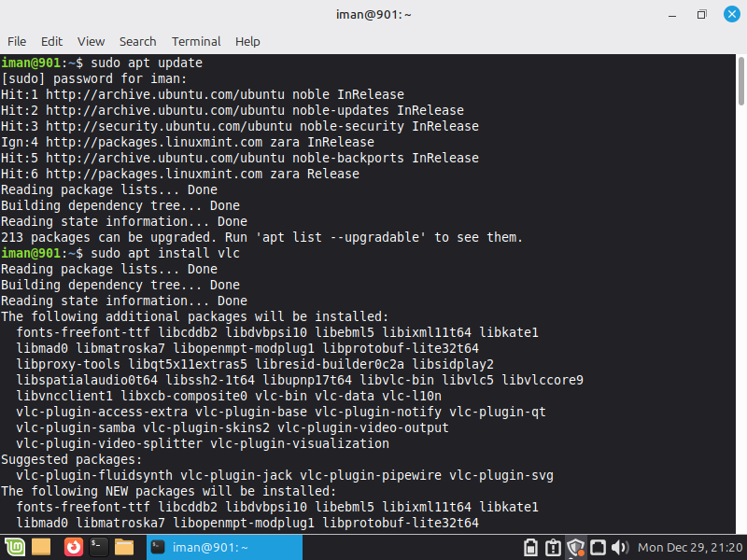Open the Edit menu
Image resolution: width=747 pixels, height=560 pixels.
(51, 41)
